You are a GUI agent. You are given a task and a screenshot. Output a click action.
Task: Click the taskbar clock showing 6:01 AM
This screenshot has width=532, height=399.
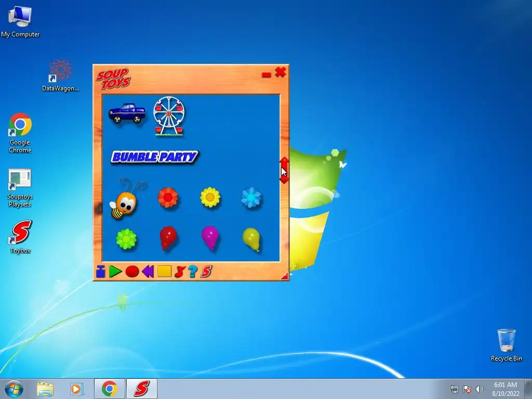tap(506, 389)
